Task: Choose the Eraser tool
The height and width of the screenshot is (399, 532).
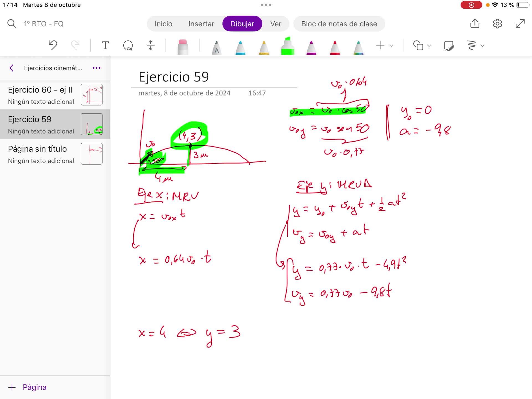Action: point(183,47)
